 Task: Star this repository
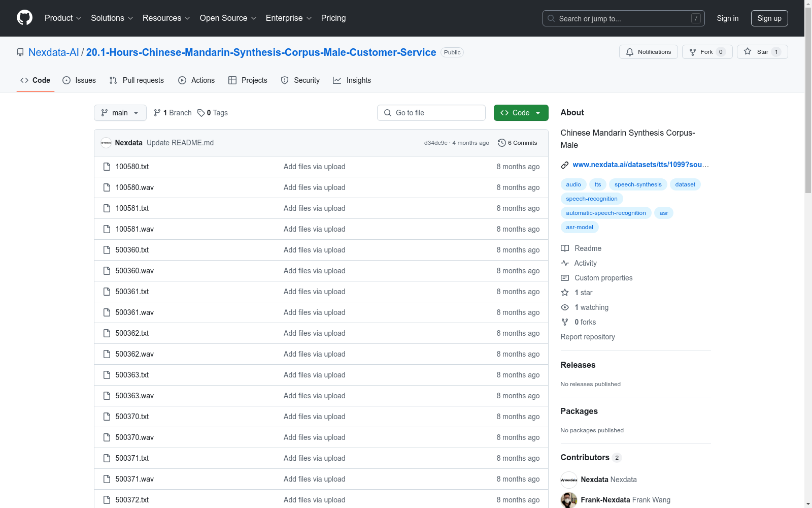click(x=762, y=52)
